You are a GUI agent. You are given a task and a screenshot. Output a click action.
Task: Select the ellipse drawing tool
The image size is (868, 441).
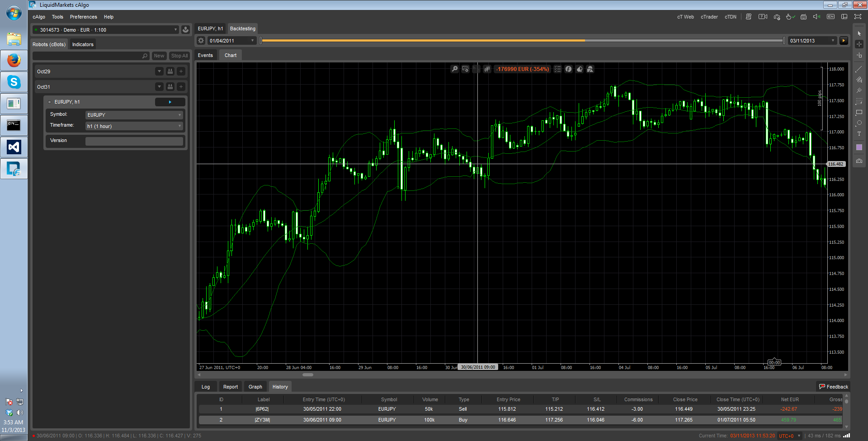click(859, 123)
